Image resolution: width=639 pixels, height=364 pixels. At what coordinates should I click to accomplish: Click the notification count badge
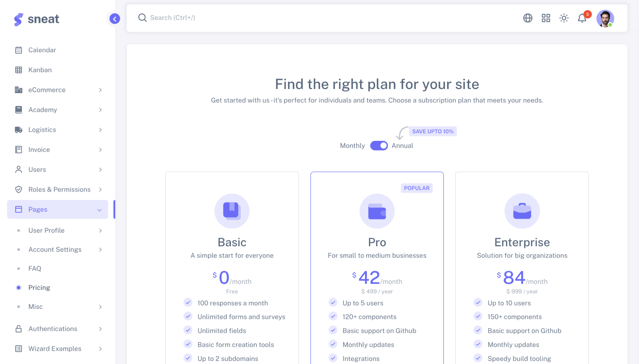pos(587,14)
